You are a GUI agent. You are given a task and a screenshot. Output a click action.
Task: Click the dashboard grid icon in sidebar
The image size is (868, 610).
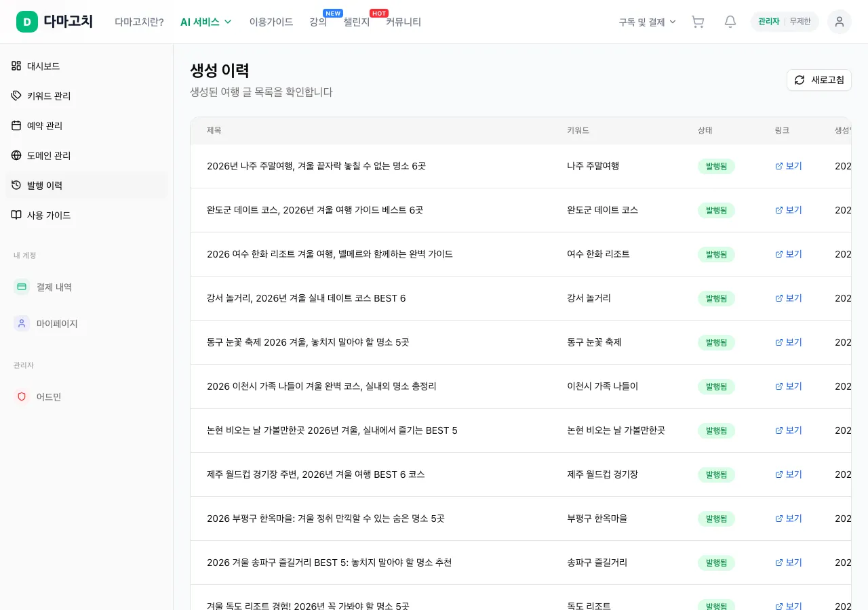[16, 66]
